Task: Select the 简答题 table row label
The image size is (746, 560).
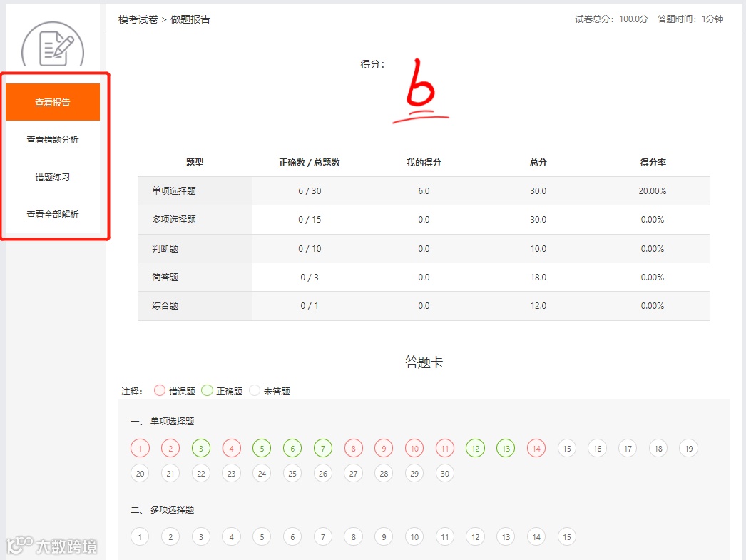Action: click(x=165, y=277)
